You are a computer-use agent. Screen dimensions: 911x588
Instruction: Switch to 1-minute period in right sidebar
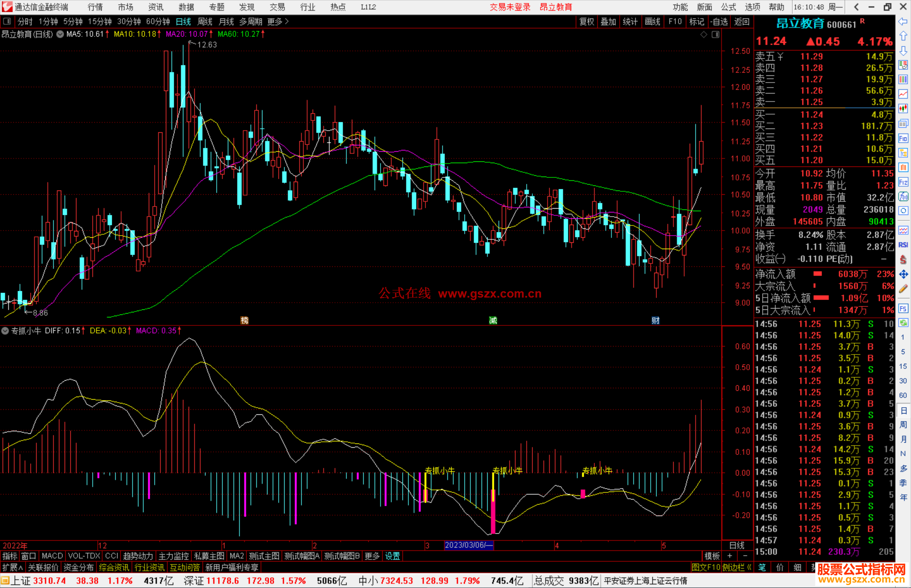903,337
